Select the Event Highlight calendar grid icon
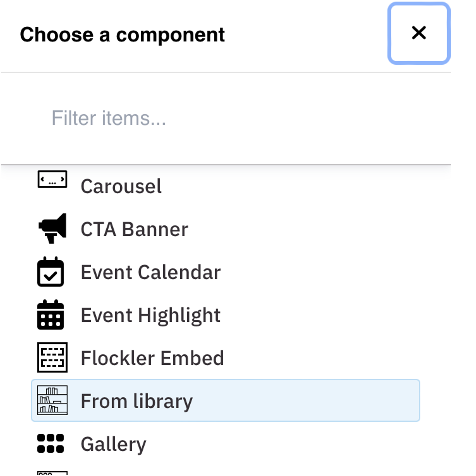 click(x=51, y=315)
